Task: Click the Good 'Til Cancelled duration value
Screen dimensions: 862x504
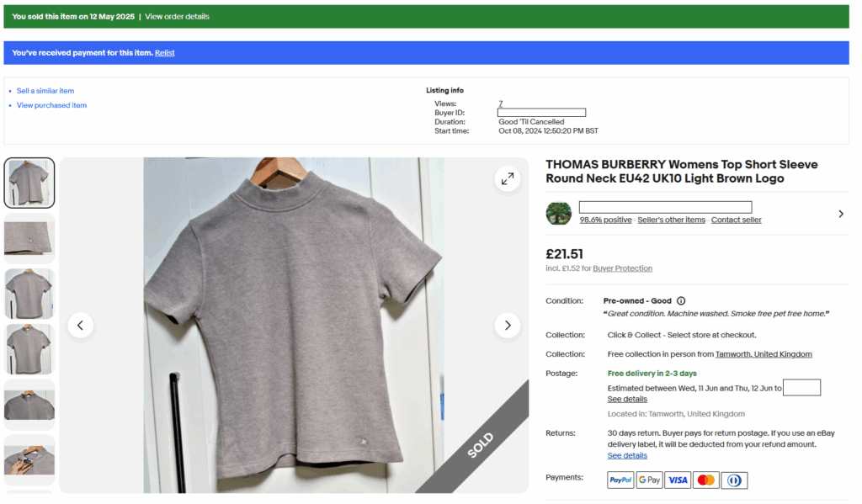Action: click(x=531, y=122)
